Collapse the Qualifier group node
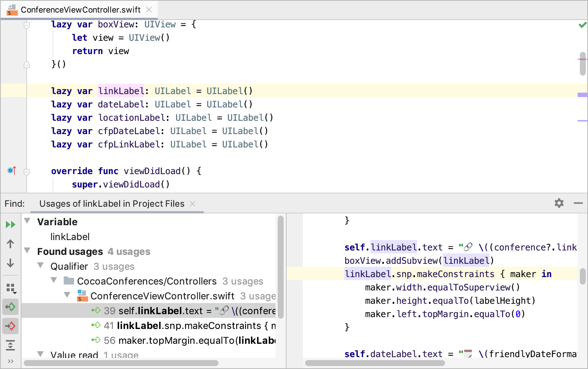 click(x=40, y=265)
